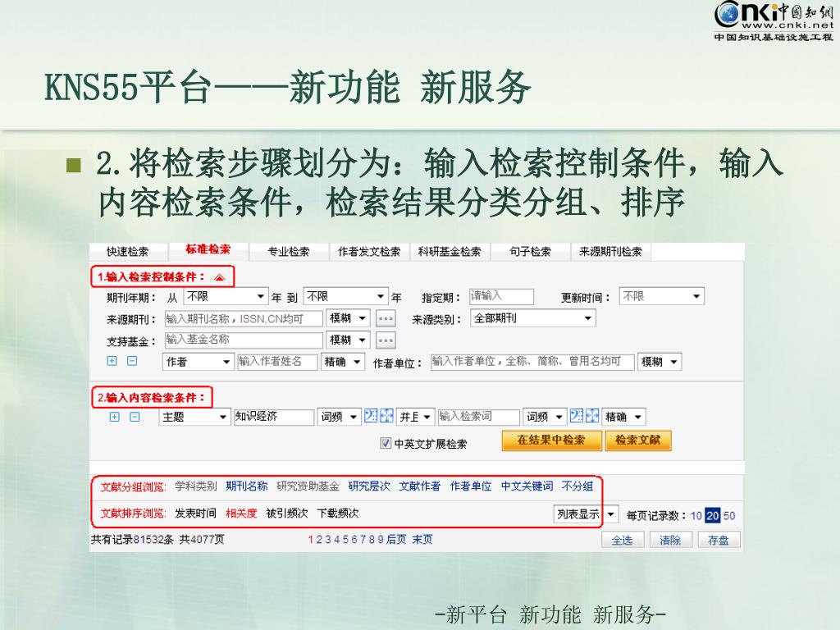Group results by 文献作者
The height and width of the screenshot is (630, 840).
420,486
